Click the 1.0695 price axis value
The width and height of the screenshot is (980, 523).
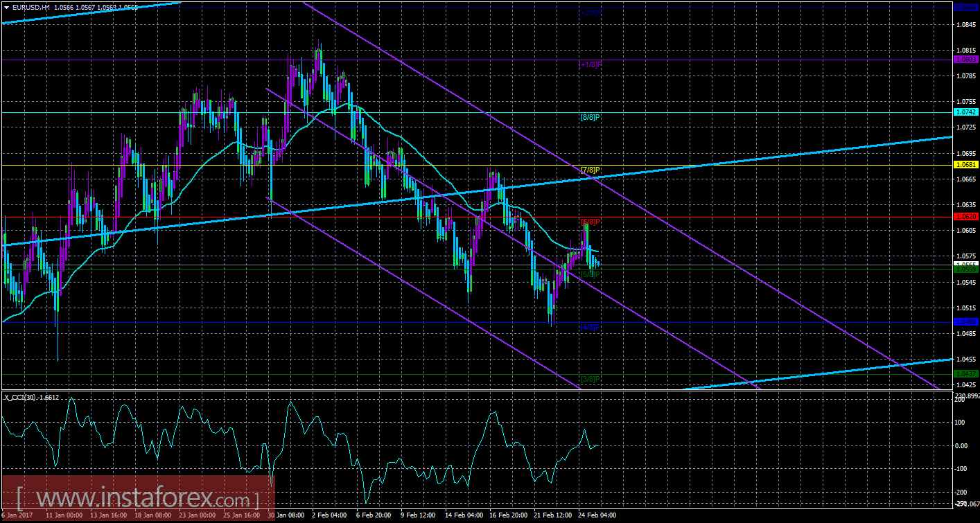[x=966, y=153]
